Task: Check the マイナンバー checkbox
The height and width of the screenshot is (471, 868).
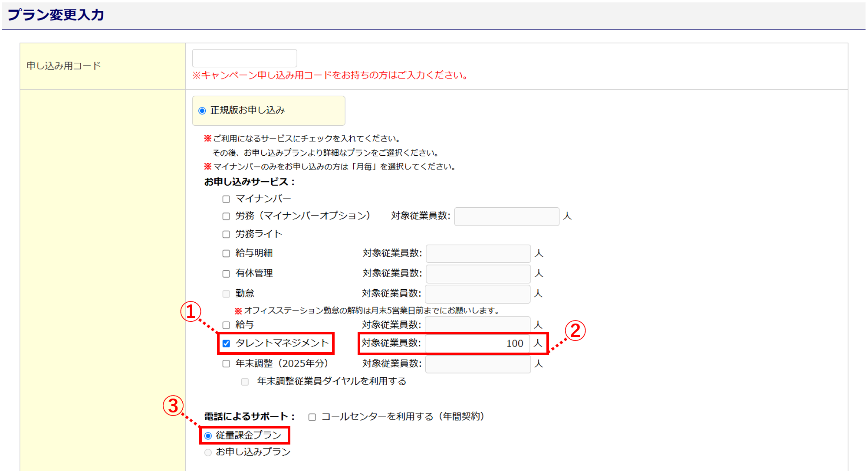Action: click(x=226, y=199)
